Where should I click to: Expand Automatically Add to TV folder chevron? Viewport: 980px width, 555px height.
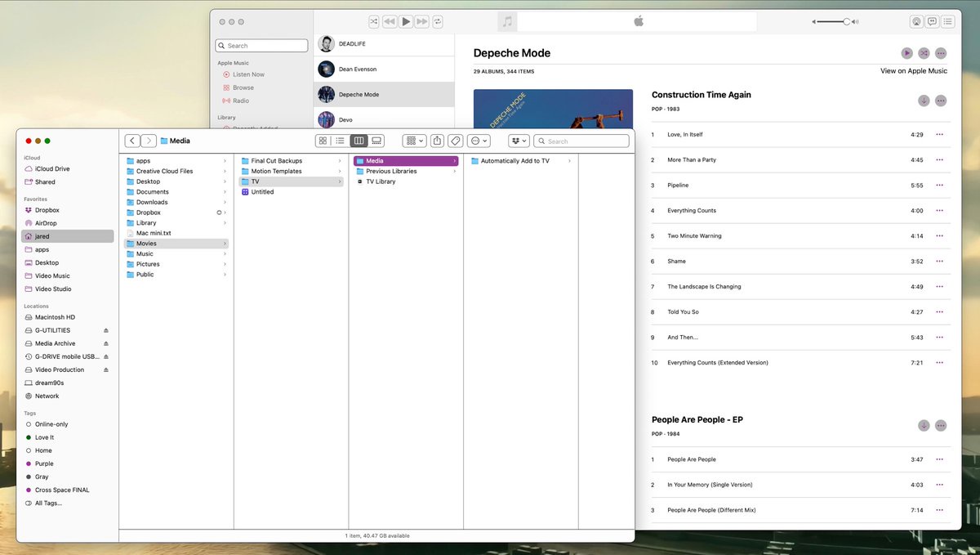click(569, 161)
